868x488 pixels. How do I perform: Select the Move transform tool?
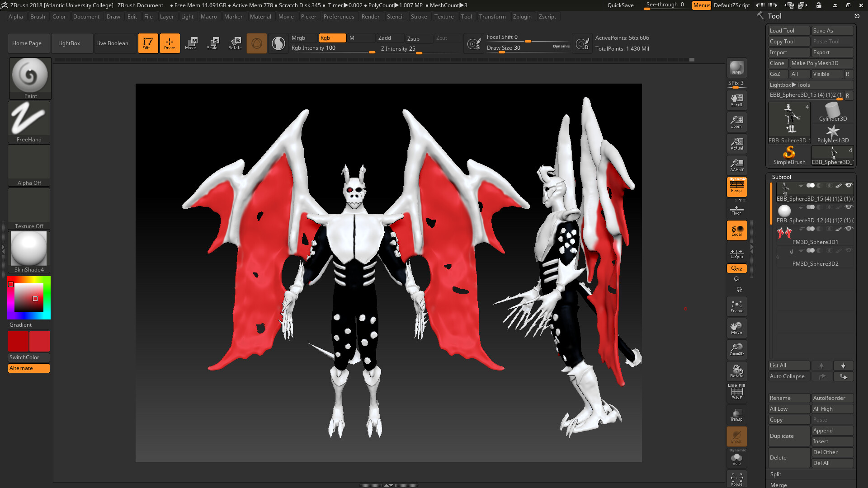point(191,43)
